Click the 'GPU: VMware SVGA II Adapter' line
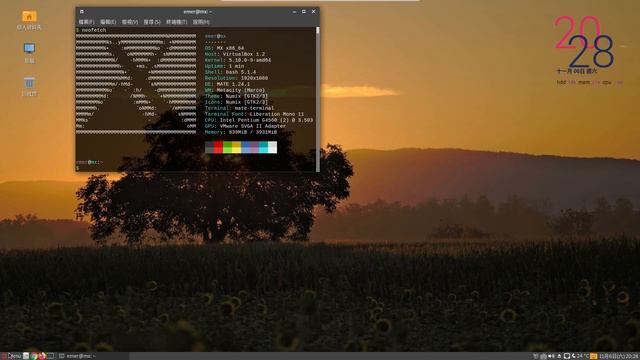This screenshot has width=640, height=360. tap(245, 126)
